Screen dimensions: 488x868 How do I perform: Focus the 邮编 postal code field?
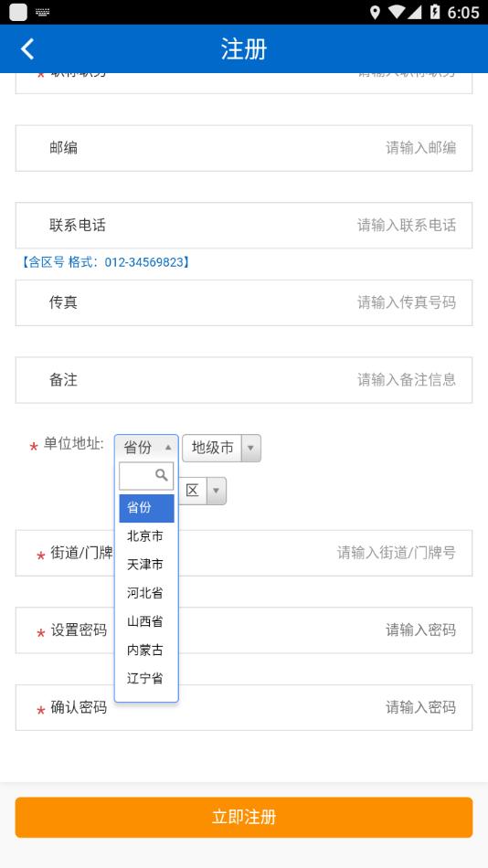click(244, 148)
